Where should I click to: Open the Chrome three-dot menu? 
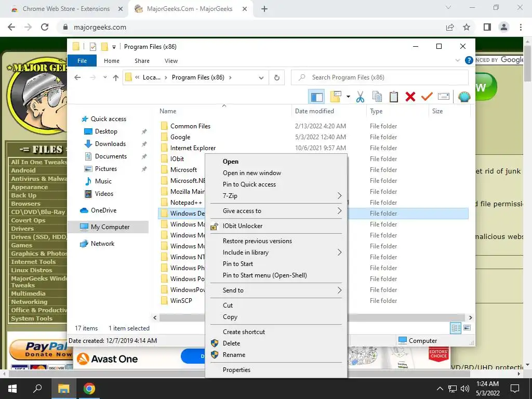point(521,27)
